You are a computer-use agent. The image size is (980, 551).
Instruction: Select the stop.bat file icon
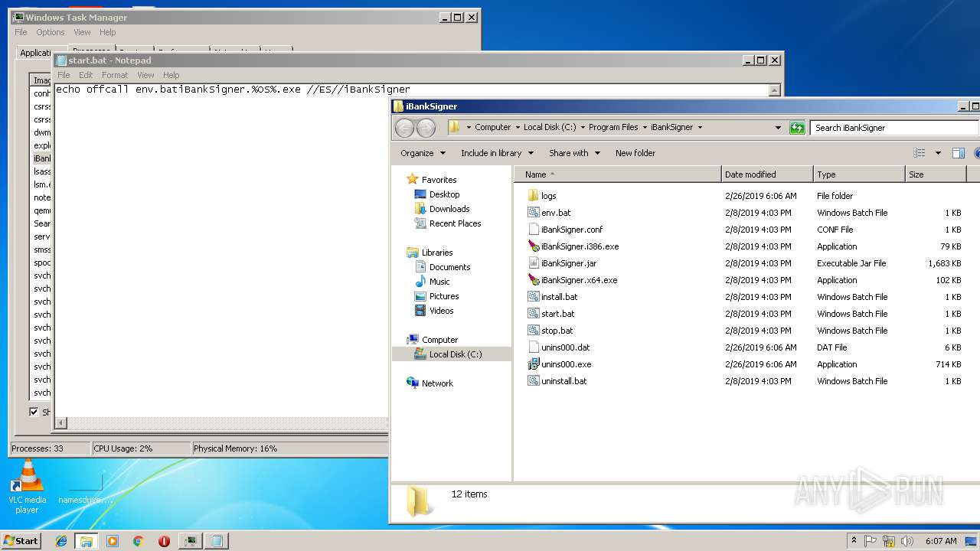pos(534,331)
